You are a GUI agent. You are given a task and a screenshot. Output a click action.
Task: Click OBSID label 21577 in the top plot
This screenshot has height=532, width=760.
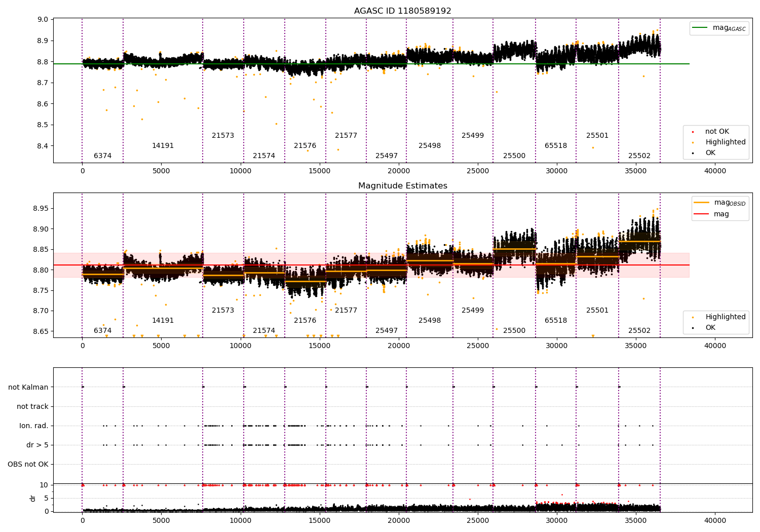pos(346,136)
